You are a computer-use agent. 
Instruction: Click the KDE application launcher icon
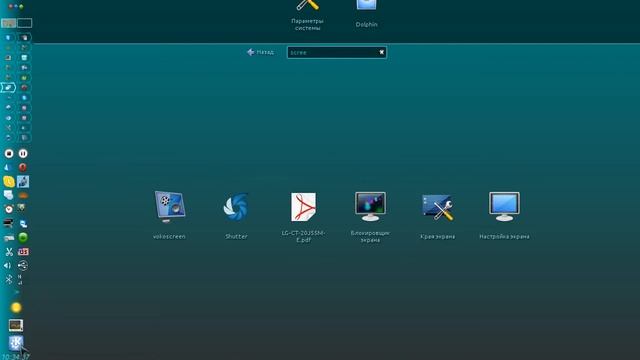tap(16, 343)
